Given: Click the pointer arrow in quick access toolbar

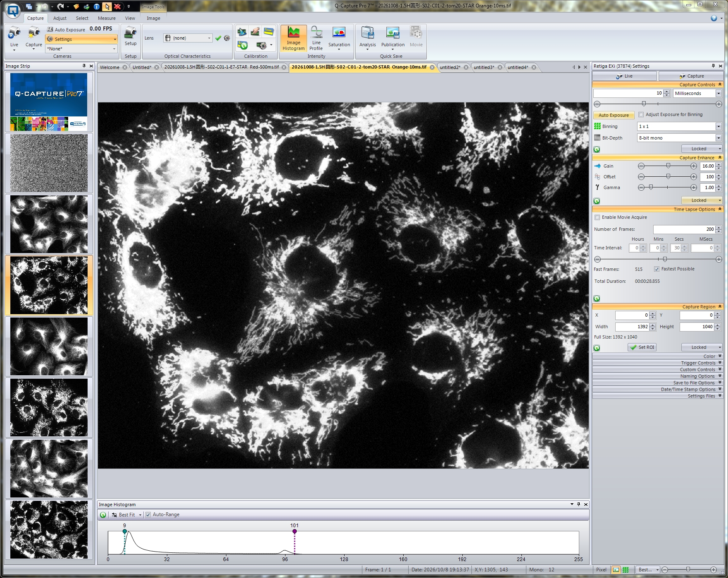Looking at the screenshot, I should tap(107, 6).
